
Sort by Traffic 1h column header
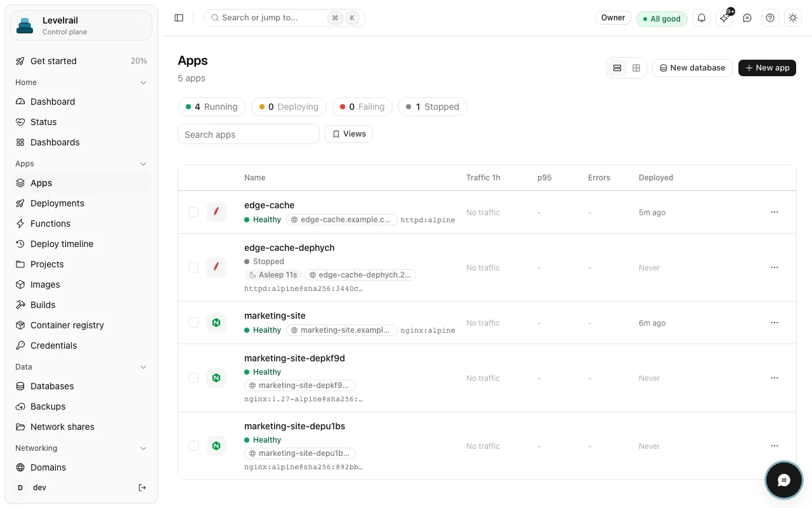pyautogui.click(x=483, y=178)
